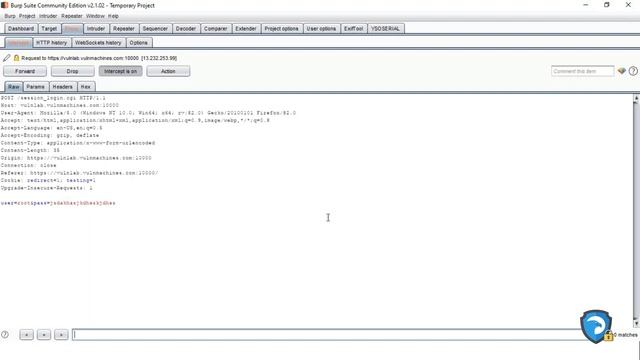Click the Accept-Encoding: gzip, deflate line
Image resolution: width=640 pixels, height=360 pixels.
coord(50,135)
